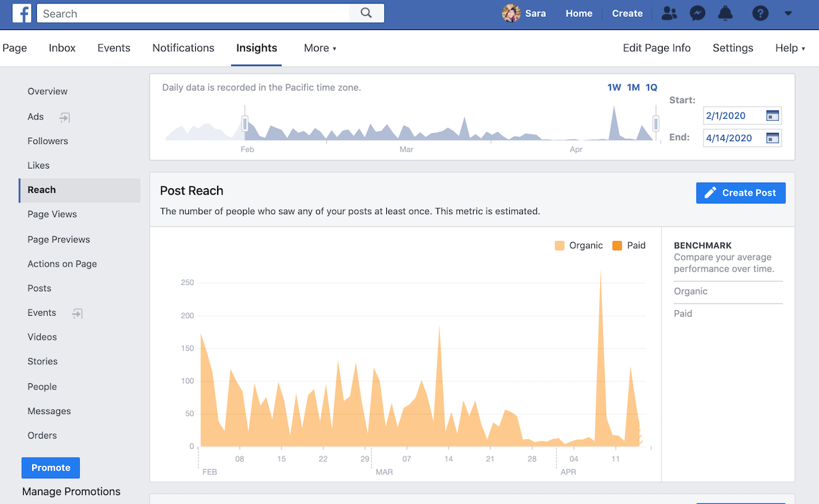Expand the Help menu
Viewport: 819px width, 504px height.
click(790, 48)
